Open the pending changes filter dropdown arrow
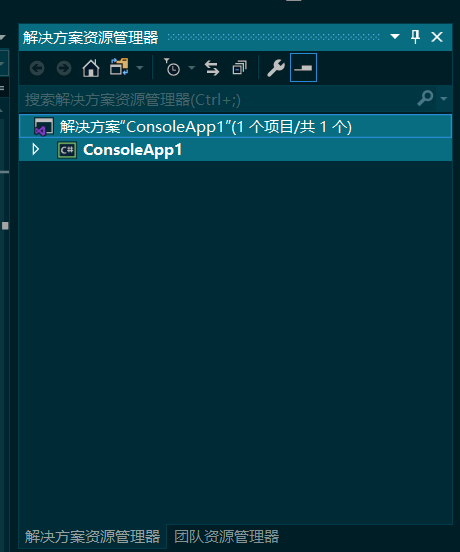 point(191,68)
